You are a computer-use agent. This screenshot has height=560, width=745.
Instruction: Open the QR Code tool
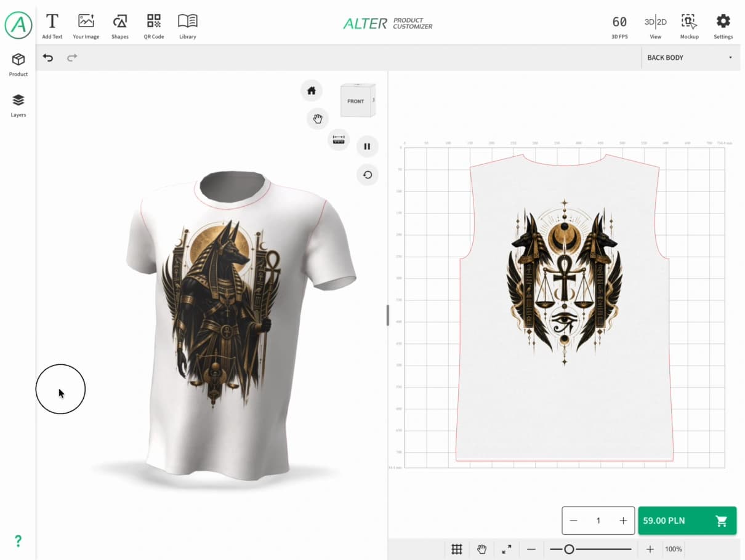pyautogui.click(x=154, y=26)
